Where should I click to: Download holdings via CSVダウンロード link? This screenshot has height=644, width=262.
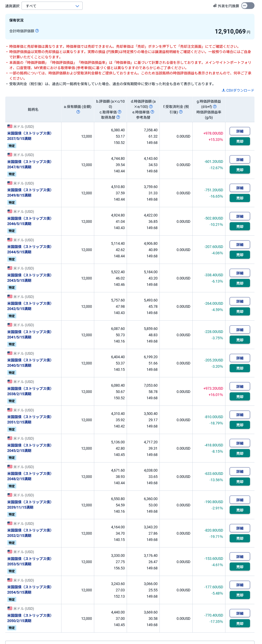click(x=238, y=90)
